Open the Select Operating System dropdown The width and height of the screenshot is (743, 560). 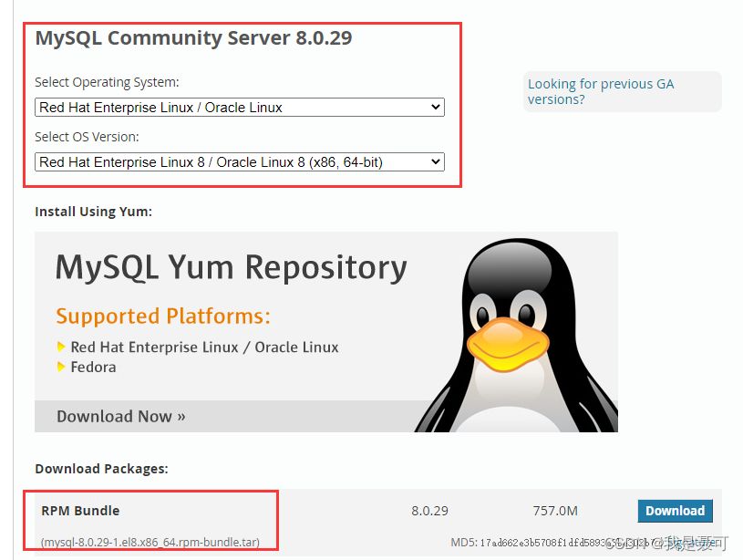239,107
